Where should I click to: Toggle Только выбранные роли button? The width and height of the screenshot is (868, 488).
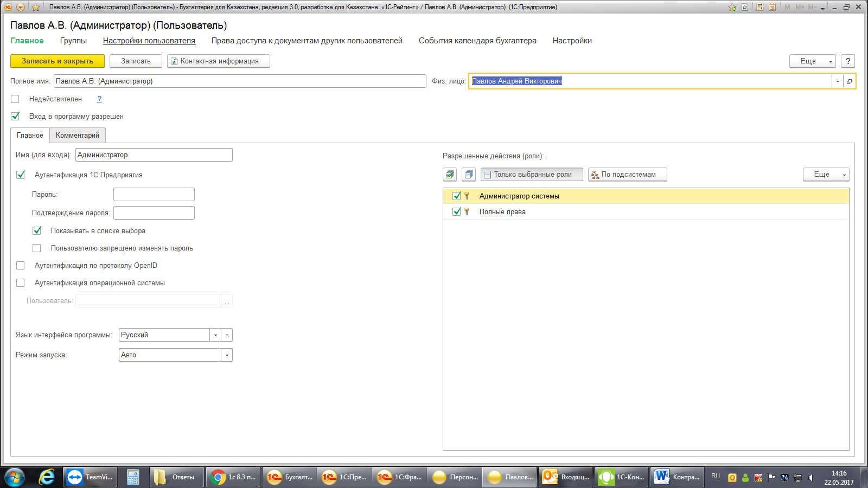click(x=532, y=175)
